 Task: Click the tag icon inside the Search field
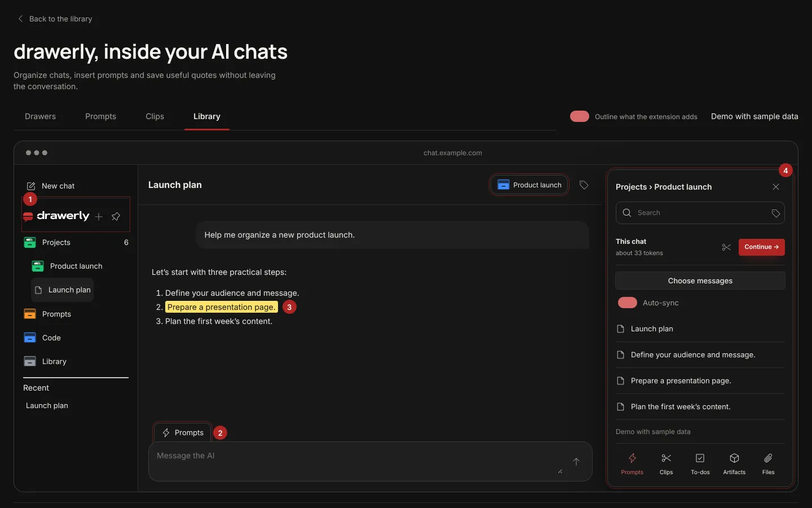[x=776, y=213]
